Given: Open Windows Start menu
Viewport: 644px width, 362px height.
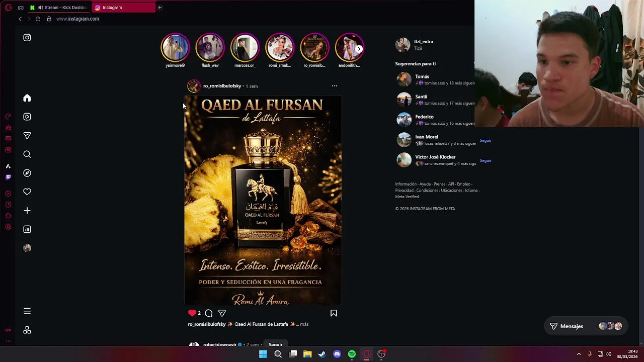Looking at the screenshot, I should pyautogui.click(x=263, y=354).
